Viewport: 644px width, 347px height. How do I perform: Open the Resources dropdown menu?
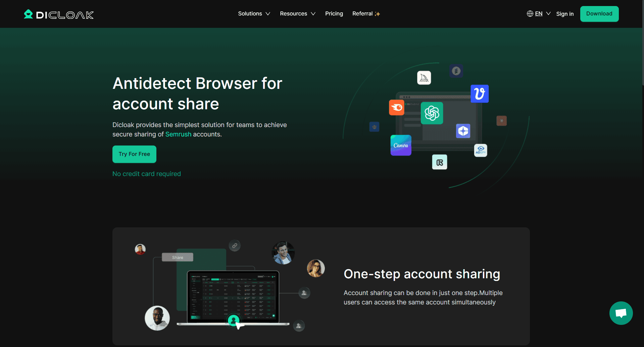pyautogui.click(x=297, y=13)
